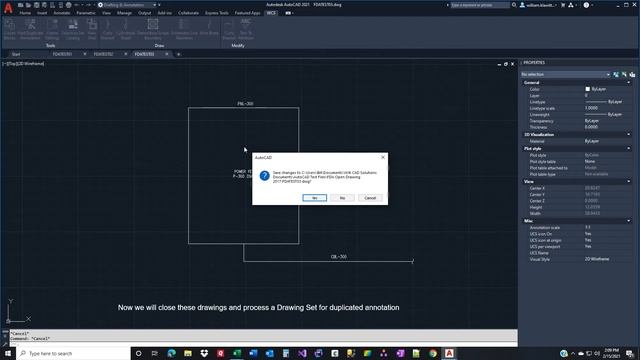The image size is (640, 360).
Task: Click the Select Objects icon in Properties
Action: click(624, 74)
